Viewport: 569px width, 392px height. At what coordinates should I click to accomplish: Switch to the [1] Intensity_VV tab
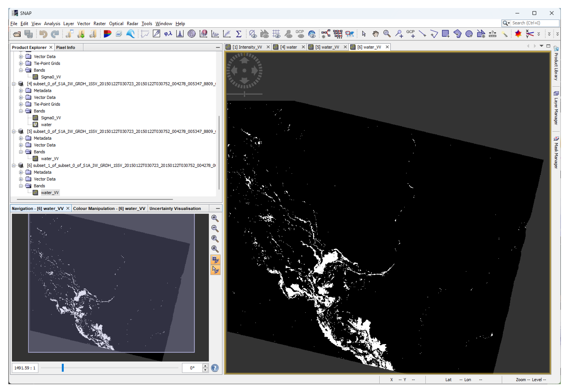point(247,47)
